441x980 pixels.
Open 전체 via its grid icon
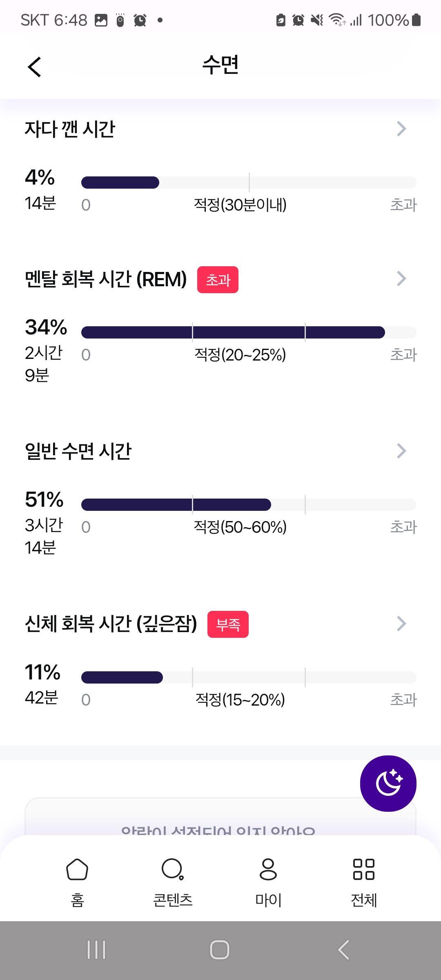pos(363,869)
